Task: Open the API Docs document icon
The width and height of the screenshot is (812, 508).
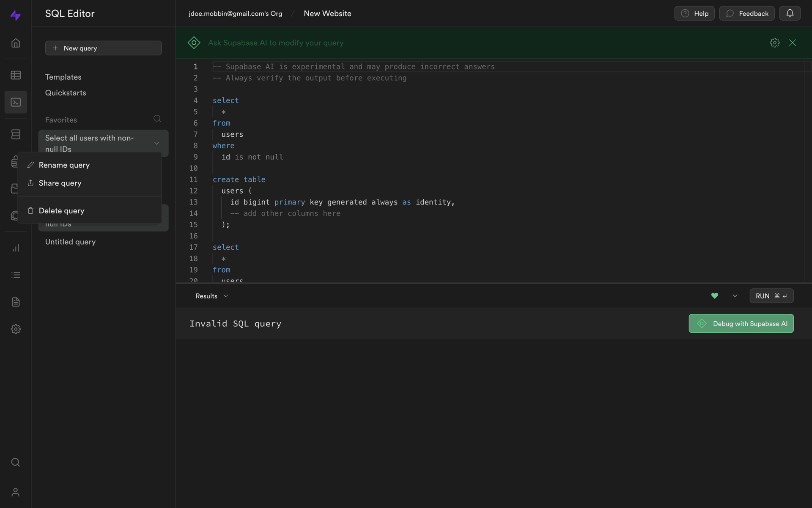Action: pos(16,302)
